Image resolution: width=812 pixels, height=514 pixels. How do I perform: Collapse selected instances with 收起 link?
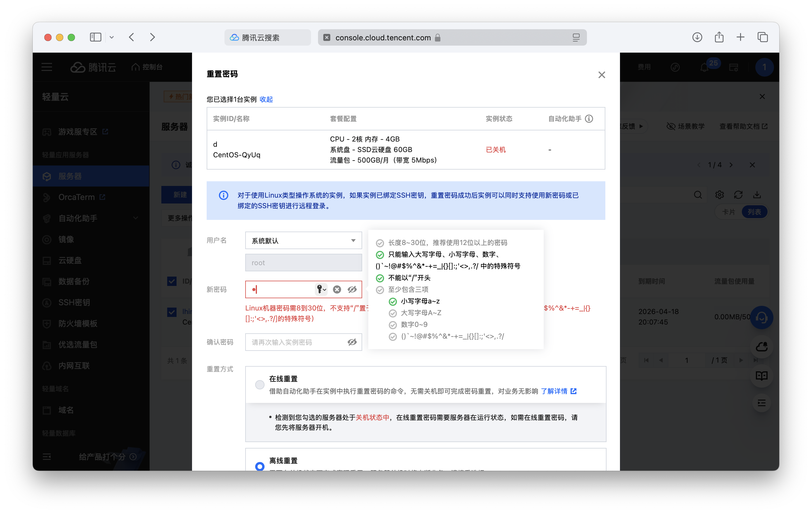click(x=266, y=99)
